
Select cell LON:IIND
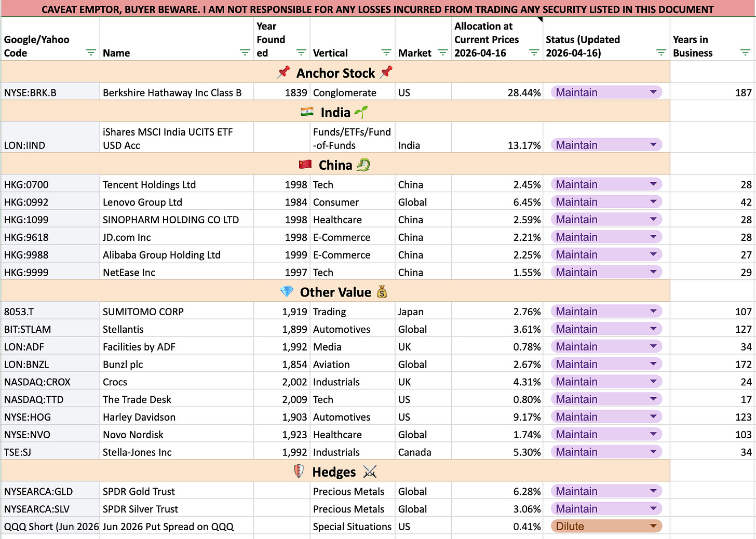[x=50, y=138]
